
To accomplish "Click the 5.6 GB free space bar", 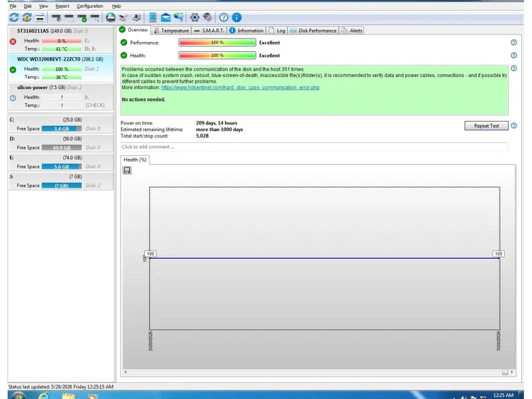I will [62, 167].
